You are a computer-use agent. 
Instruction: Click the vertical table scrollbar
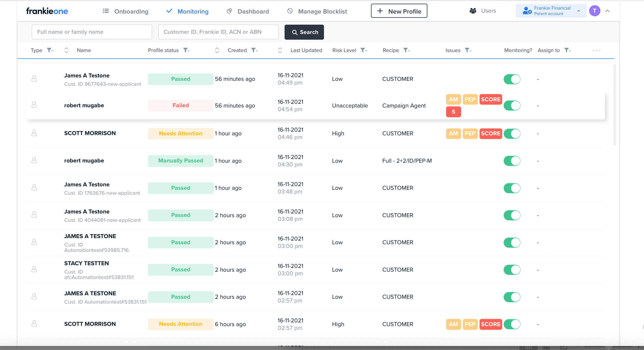click(x=614, y=105)
